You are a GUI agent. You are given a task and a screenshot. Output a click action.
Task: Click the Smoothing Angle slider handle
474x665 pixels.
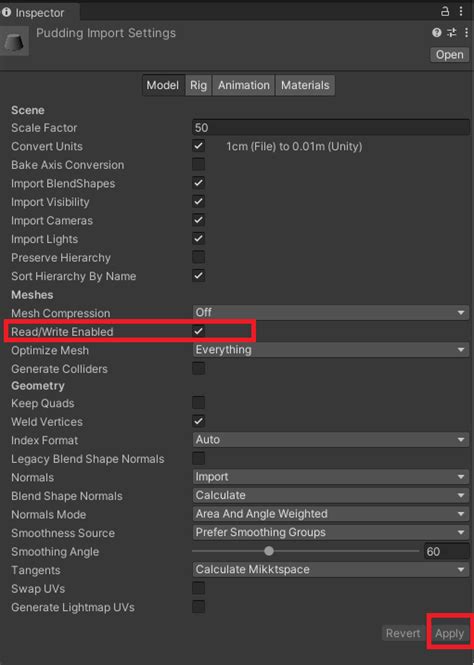coord(269,551)
